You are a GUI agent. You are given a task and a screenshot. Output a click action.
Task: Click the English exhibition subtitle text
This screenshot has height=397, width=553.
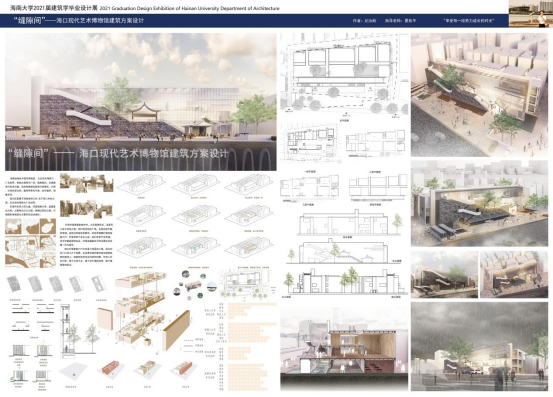point(192,8)
